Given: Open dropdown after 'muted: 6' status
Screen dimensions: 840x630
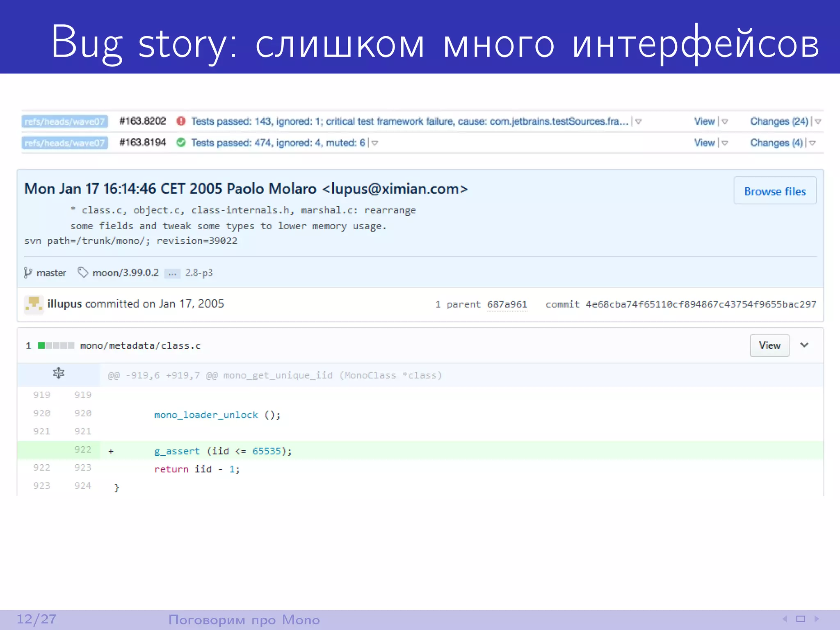Looking at the screenshot, I should click(374, 143).
